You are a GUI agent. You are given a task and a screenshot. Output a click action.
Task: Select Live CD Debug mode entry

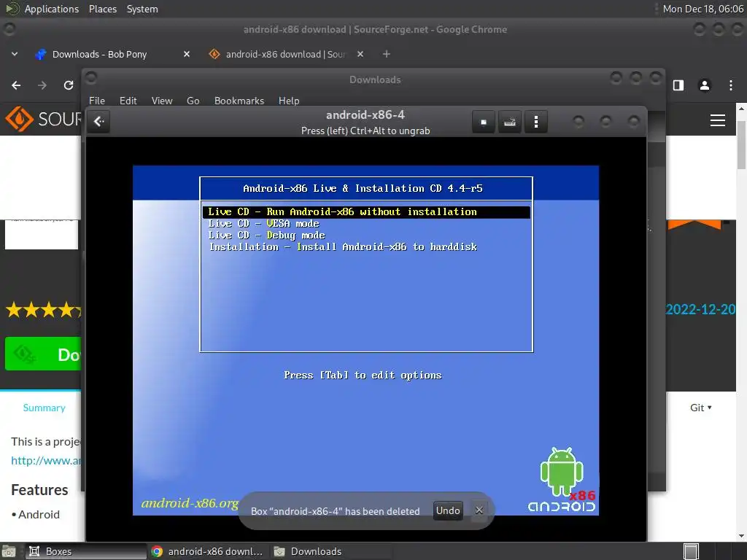(x=266, y=236)
